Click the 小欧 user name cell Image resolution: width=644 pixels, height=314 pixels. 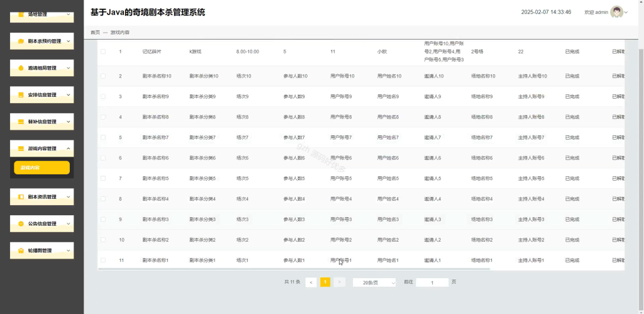click(382, 52)
